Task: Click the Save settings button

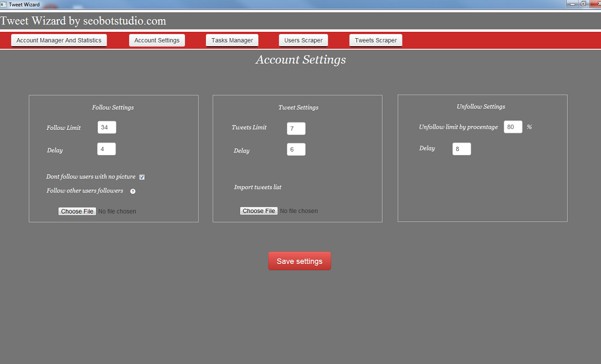Action: tap(299, 261)
